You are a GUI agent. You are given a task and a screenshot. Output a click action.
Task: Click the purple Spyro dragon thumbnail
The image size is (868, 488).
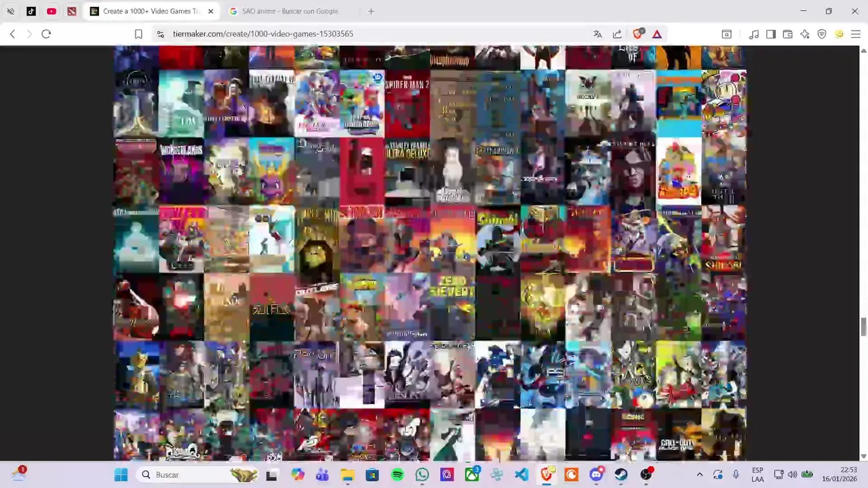click(x=271, y=171)
